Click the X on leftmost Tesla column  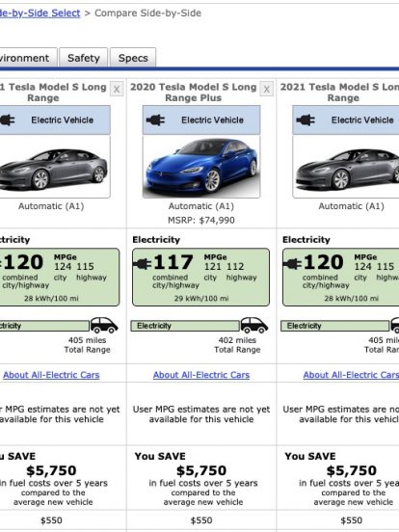tap(117, 90)
